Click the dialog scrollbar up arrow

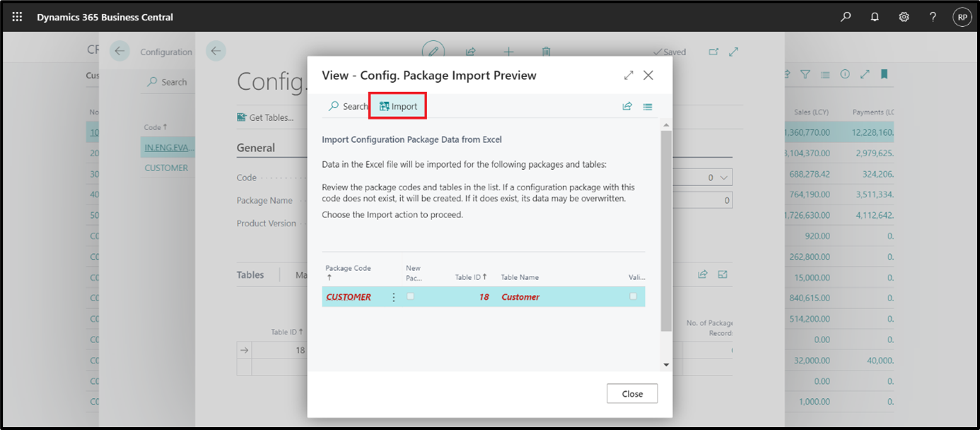pyautogui.click(x=666, y=124)
